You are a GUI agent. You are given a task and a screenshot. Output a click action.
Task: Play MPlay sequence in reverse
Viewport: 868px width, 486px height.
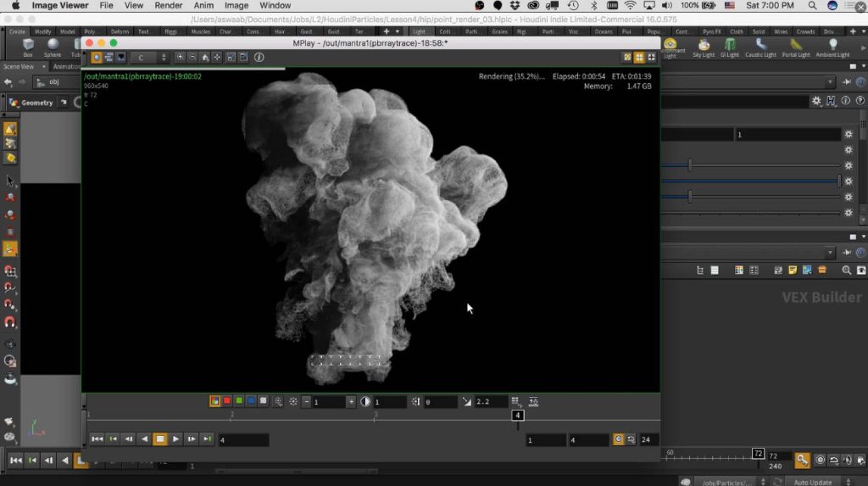[x=144, y=439]
